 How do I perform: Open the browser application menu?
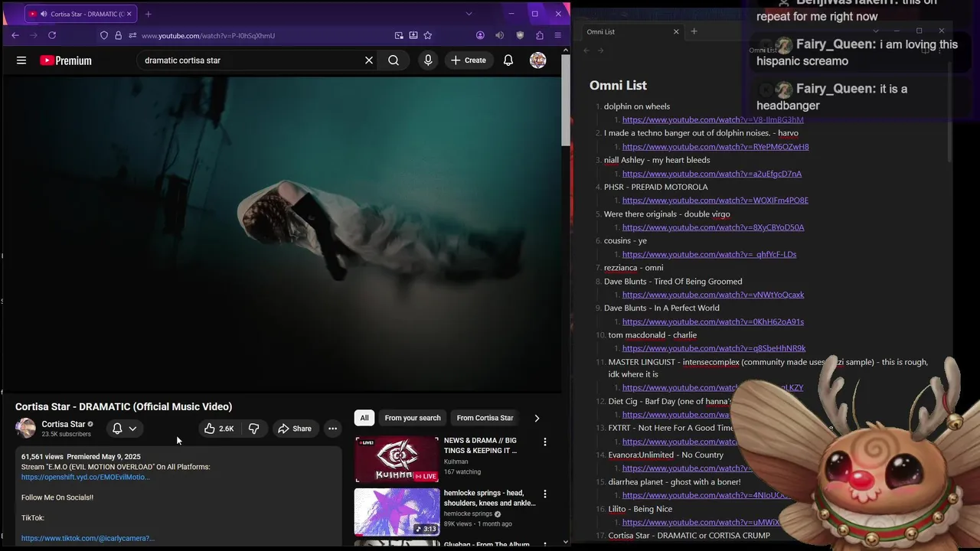557,35
